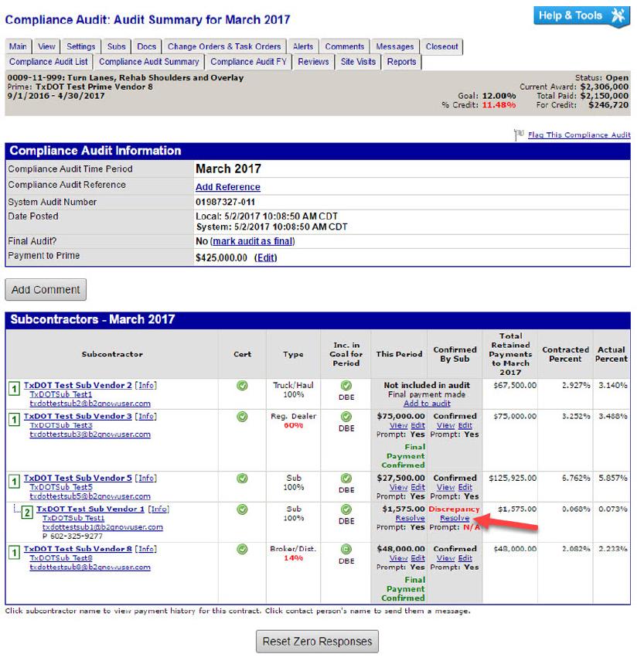Click Add to audit for Sub Vendor 2

(x=426, y=404)
